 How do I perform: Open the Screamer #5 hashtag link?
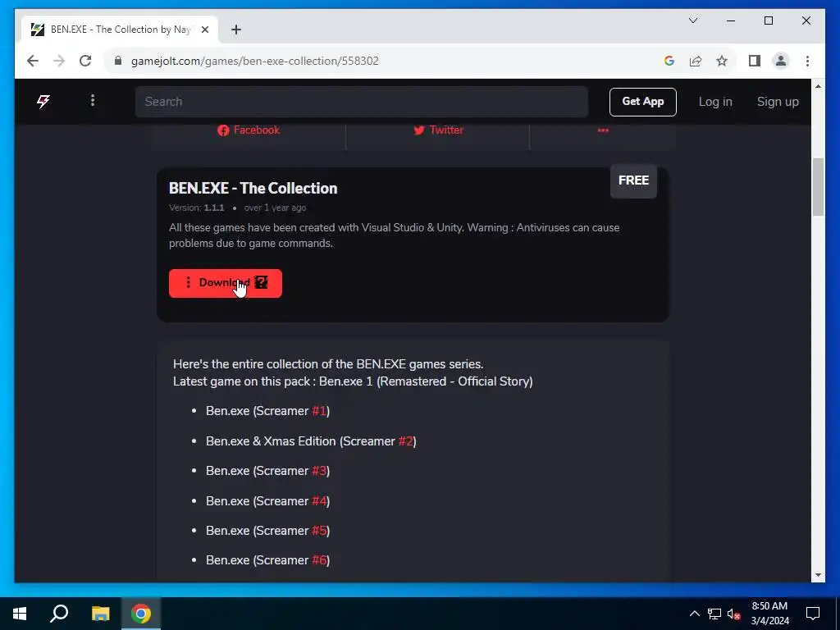point(319,531)
